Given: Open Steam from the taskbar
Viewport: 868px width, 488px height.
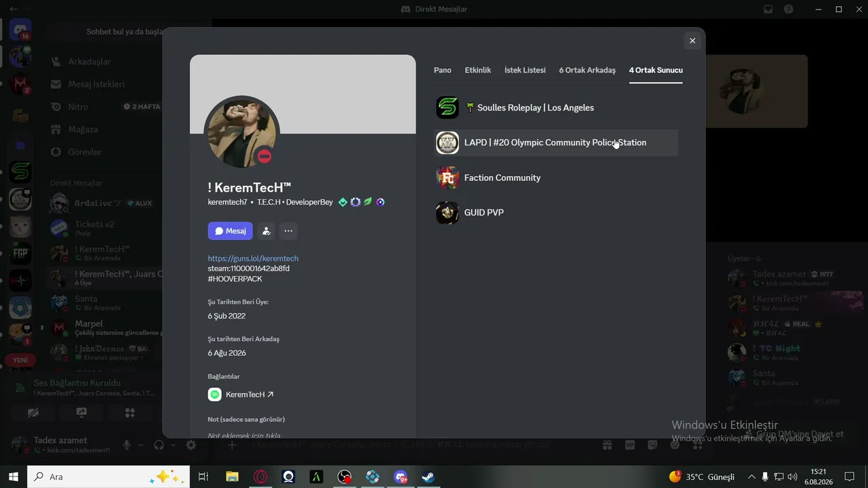Looking at the screenshot, I should pos(428,476).
